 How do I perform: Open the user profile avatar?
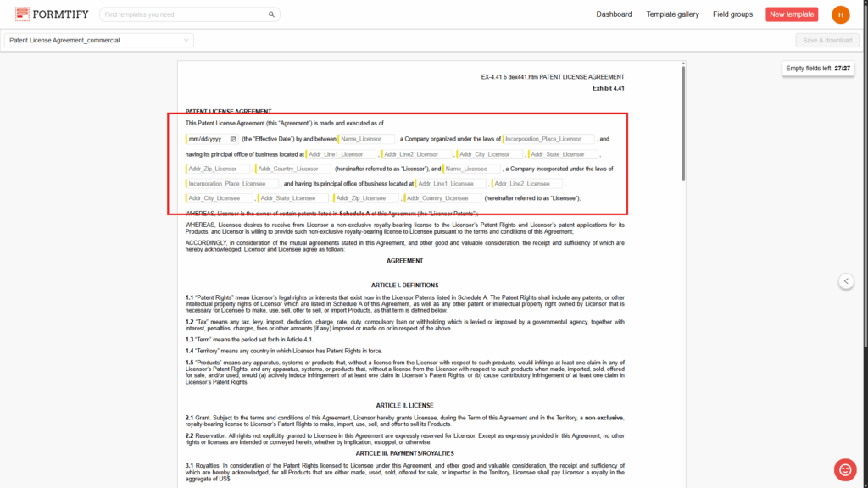(840, 14)
